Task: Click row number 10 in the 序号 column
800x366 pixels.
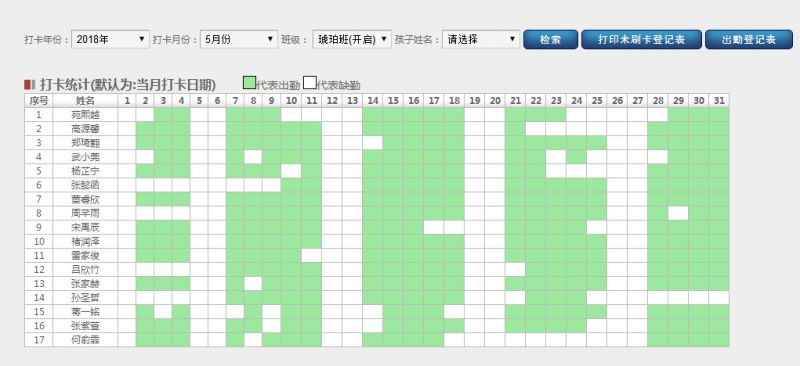Action: point(39,241)
